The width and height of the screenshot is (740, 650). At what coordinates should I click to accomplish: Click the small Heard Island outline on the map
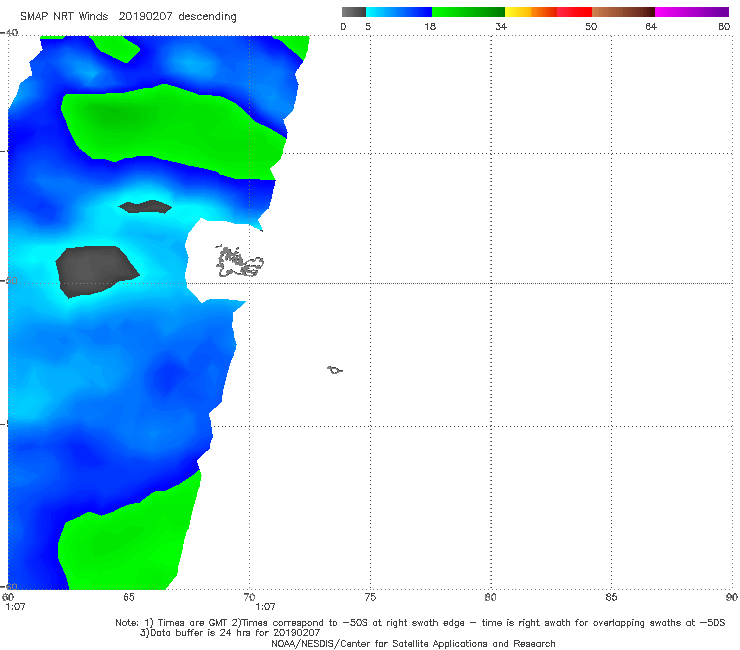(x=335, y=370)
